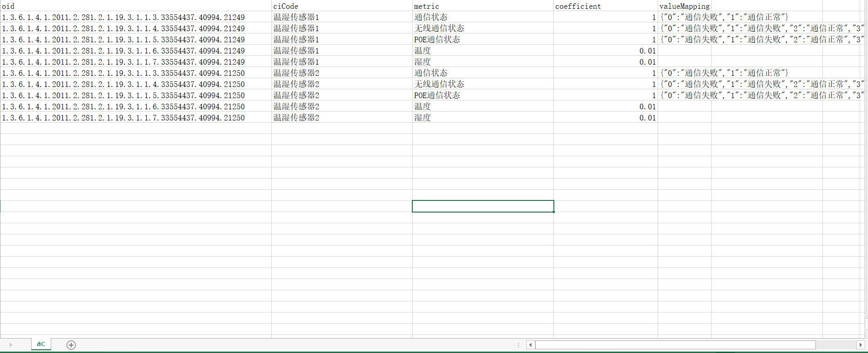Select coefficient 0.01 for 温湿传感器1 温度

click(606, 51)
